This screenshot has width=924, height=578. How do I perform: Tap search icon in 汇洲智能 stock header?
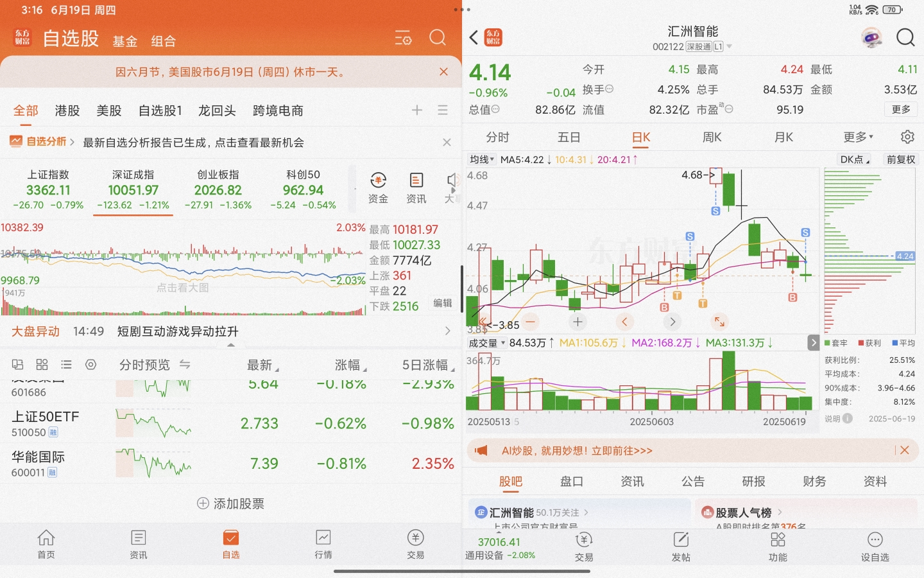[905, 37]
